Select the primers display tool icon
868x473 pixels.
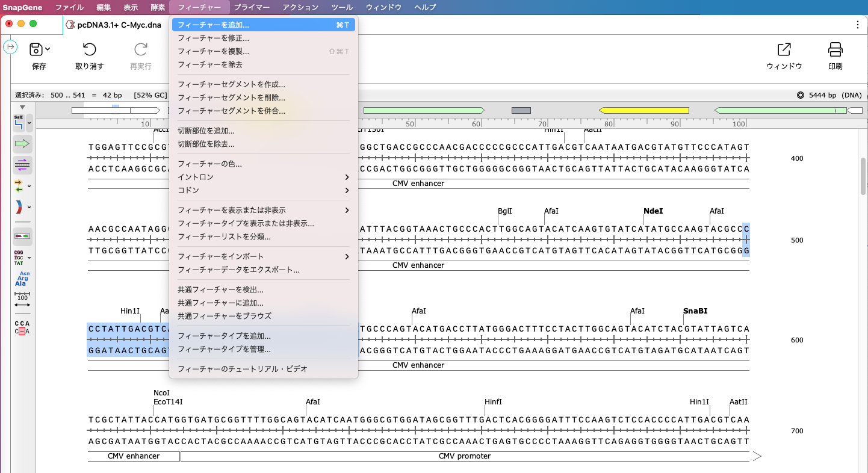pyautogui.click(x=19, y=186)
